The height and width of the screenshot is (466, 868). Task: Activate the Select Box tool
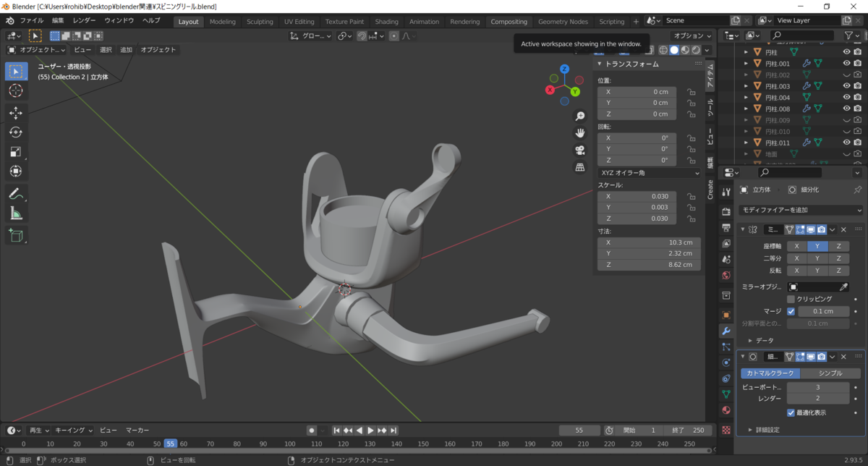coord(16,71)
